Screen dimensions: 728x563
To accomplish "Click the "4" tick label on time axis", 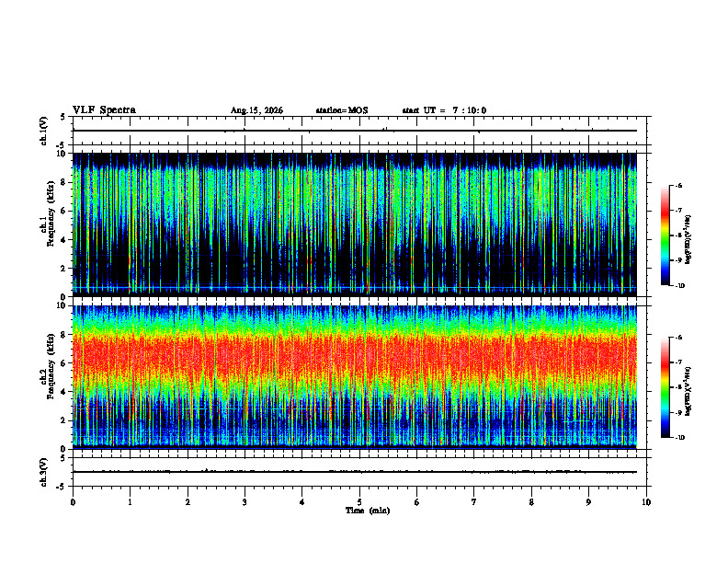I will point(302,502).
